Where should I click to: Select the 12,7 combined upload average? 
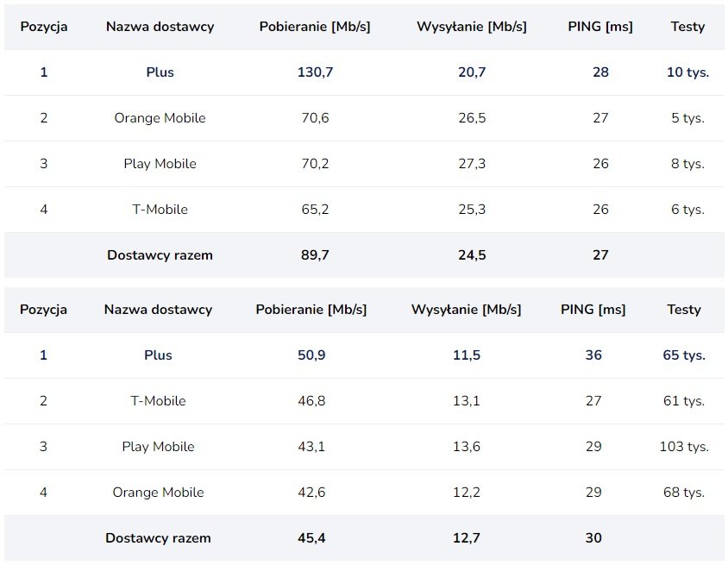pos(467,538)
